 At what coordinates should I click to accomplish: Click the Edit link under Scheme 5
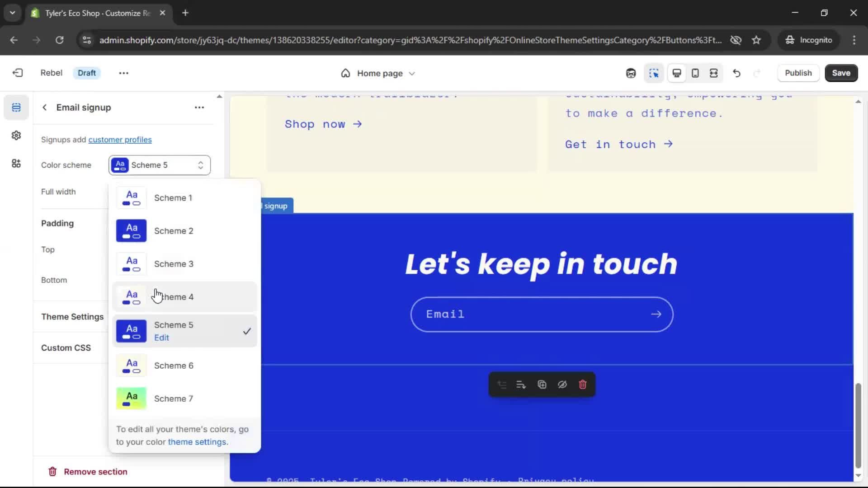coord(161,338)
